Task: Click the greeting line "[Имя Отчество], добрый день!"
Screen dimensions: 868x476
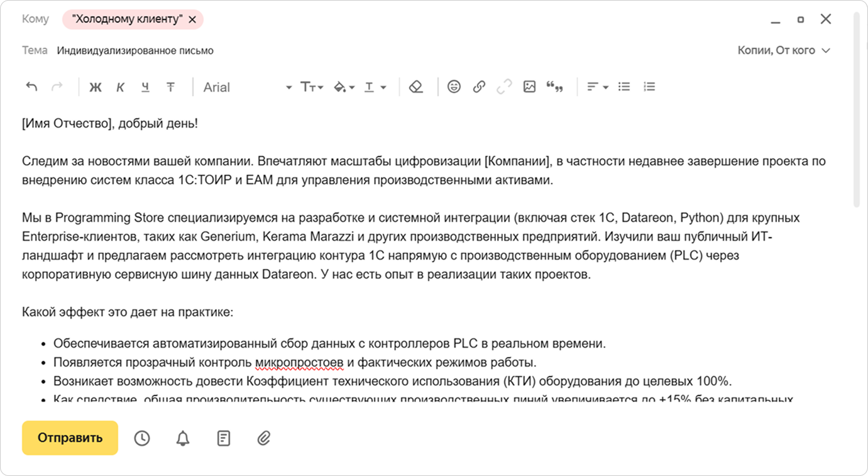Action: point(110,123)
